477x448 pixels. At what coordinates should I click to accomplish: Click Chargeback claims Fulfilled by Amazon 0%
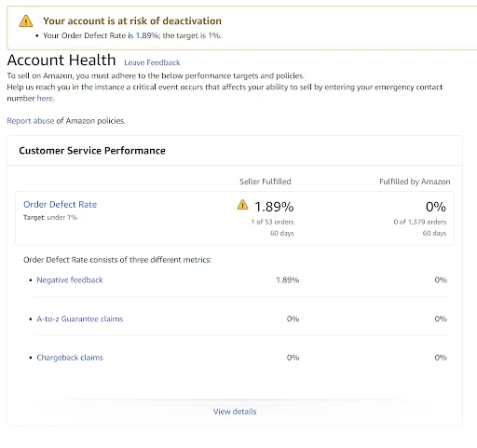pyautogui.click(x=441, y=358)
